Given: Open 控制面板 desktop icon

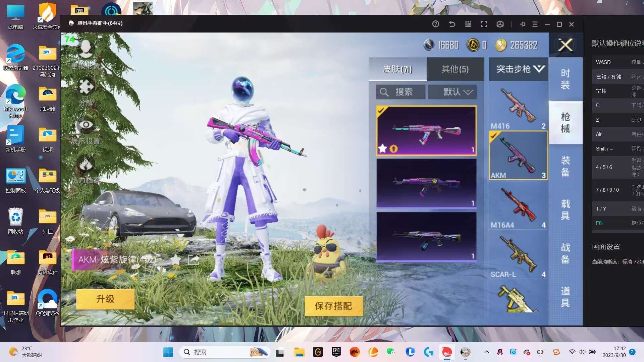Looking at the screenshot, I should point(15,180).
